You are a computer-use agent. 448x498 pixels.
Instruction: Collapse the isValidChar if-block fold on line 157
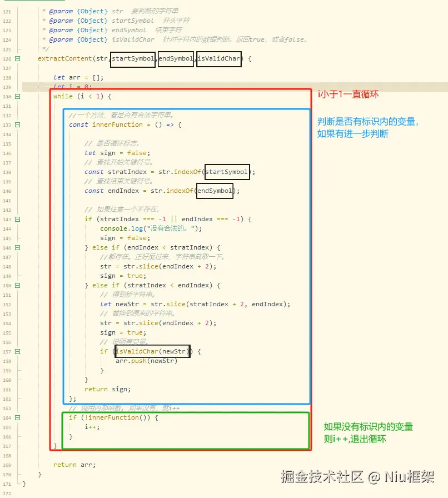(x=18, y=351)
